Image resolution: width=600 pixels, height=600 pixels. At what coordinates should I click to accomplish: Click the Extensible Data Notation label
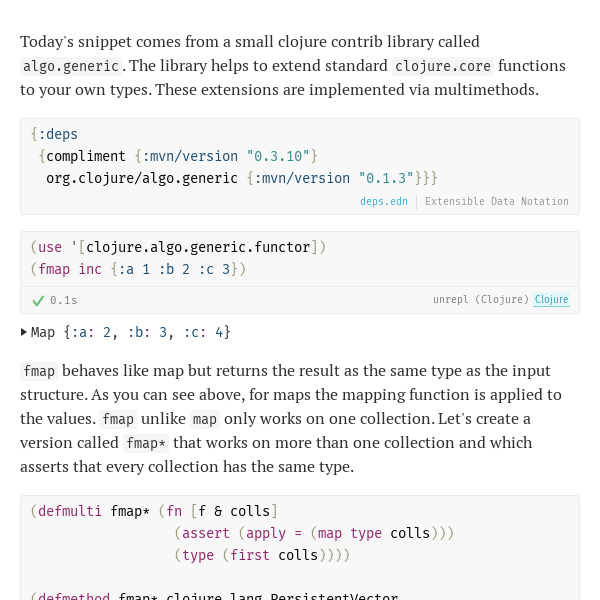(497, 201)
